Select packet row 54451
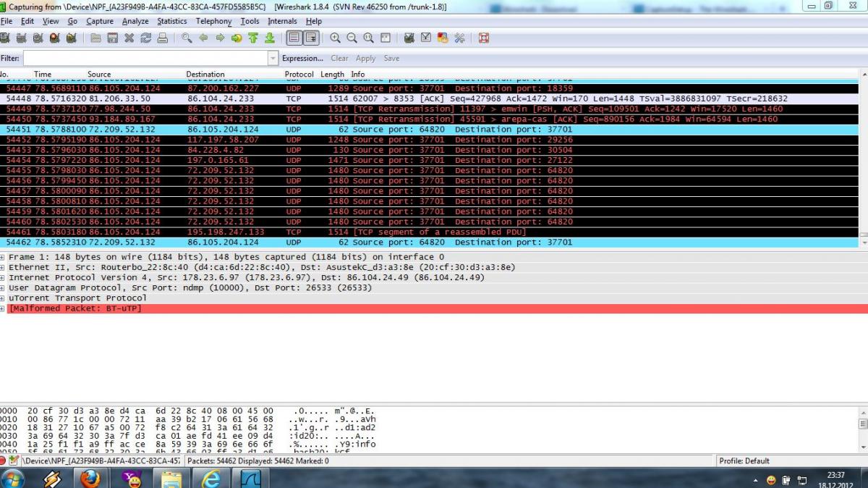868x488 pixels. coord(429,129)
